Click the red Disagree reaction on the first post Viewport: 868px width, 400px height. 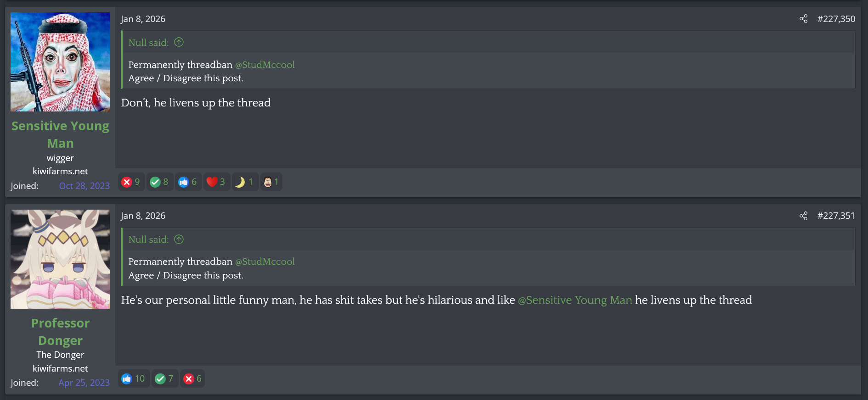point(131,182)
